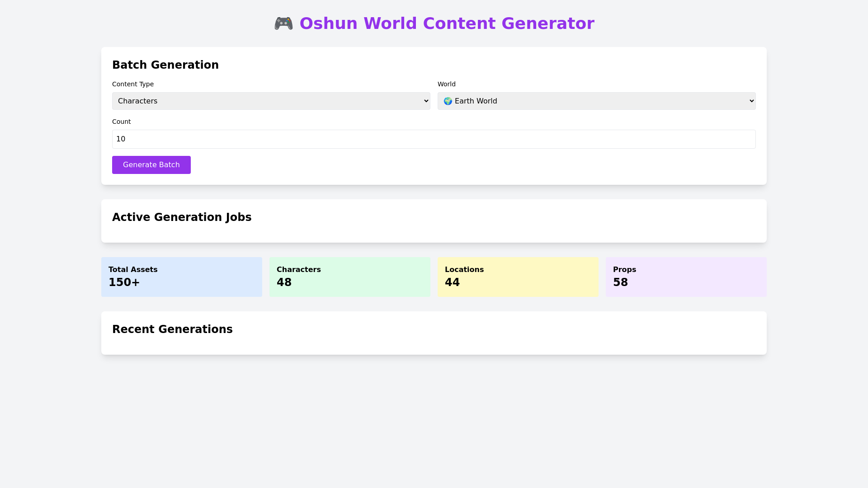Select the Total Assets 150+ stat card
The height and width of the screenshot is (488, 868).
click(x=182, y=277)
